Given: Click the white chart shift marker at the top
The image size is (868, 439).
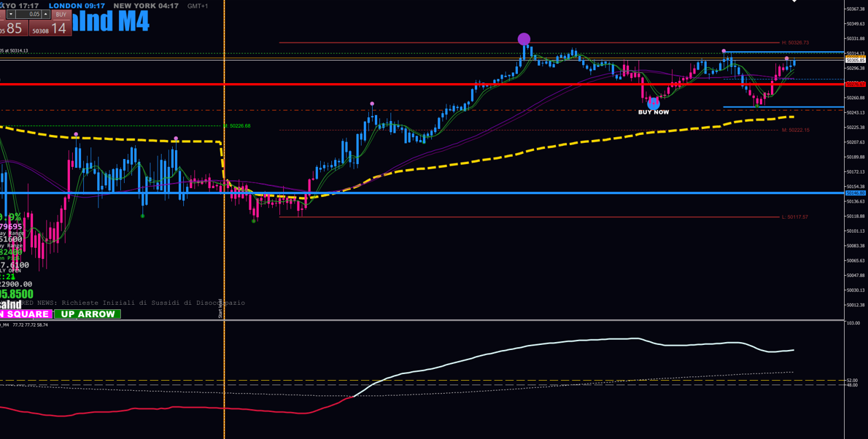Looking at the screenshot, I should 795,1.
